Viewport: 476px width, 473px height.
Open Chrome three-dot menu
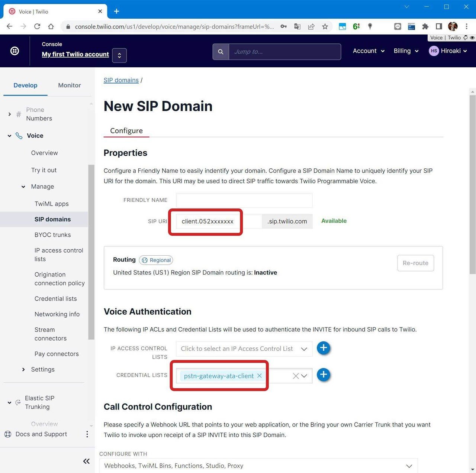click(x=466, y=26)
